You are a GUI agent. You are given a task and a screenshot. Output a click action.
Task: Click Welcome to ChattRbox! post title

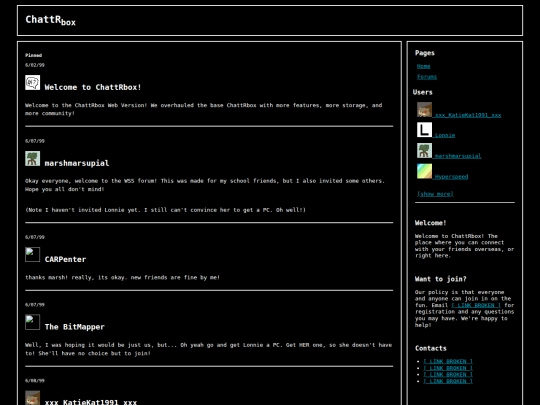point(93,87)
